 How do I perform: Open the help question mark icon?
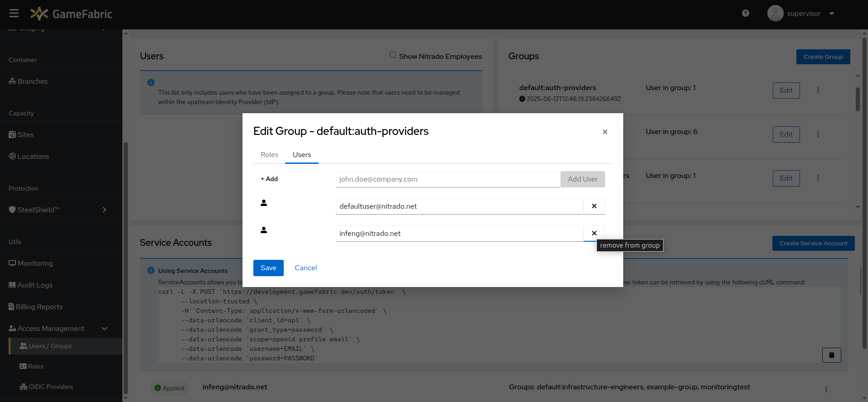(746, 13)
